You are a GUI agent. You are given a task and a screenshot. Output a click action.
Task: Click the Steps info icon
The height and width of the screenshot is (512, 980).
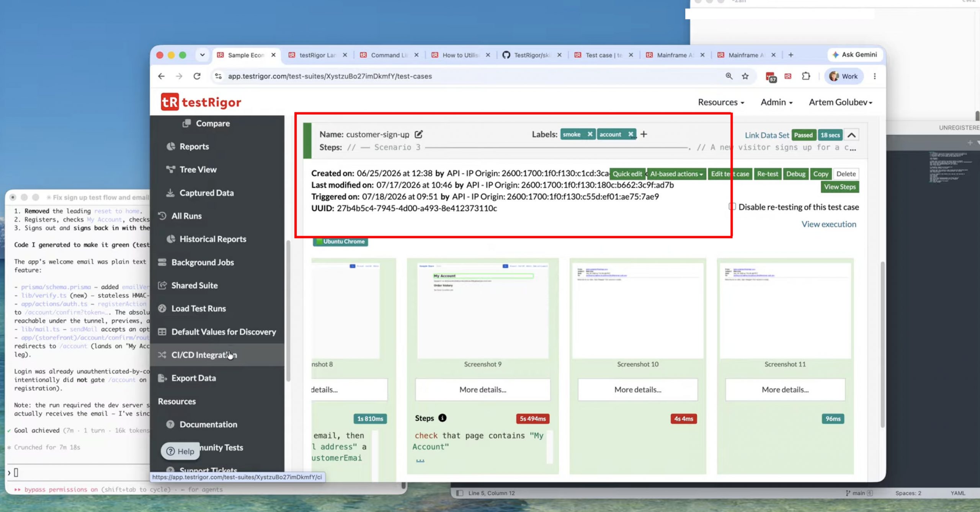tap(442, 418)
